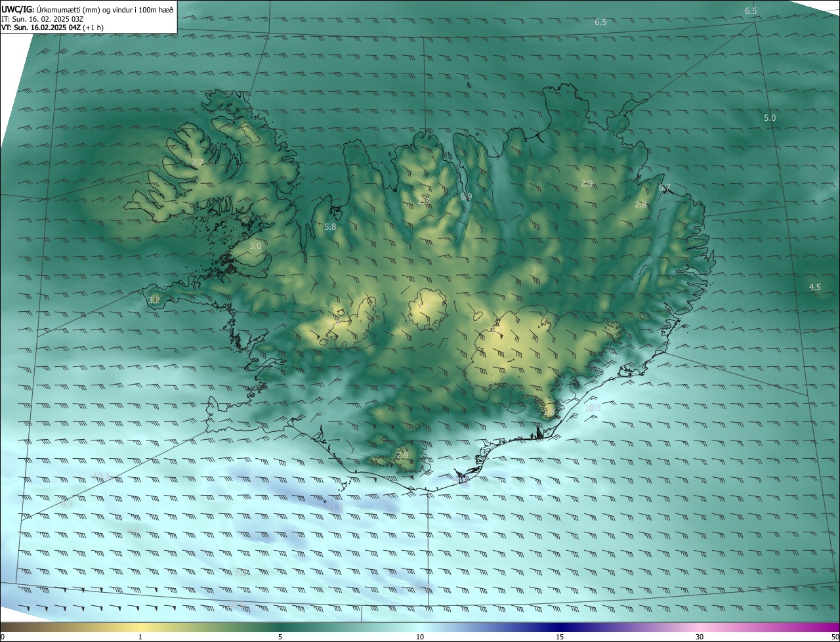840x642 pixels.
Task: Click the 'IT: Sun. 16. 02. 2025 03Z' line
Action: [x=42, y=19]
